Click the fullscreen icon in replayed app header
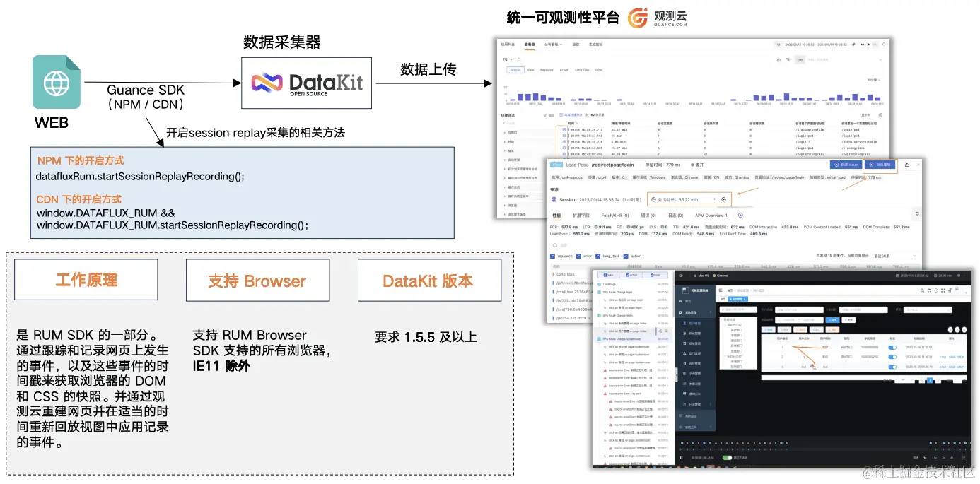 pos(943,290)
